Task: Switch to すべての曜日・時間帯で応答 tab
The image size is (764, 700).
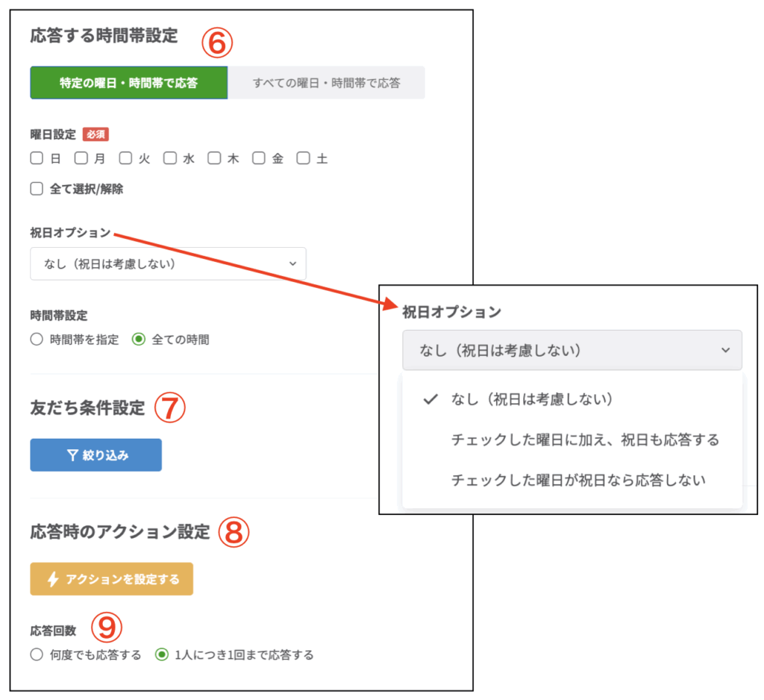Action: tap(326, 83)
